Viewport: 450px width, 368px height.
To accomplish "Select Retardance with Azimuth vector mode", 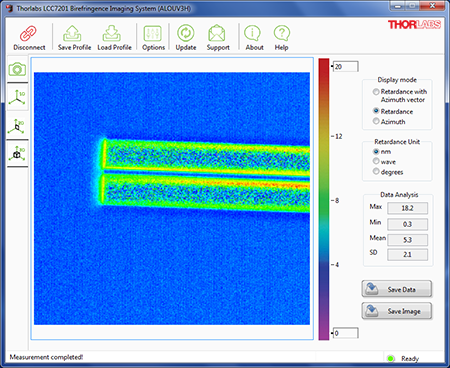I will 376,91.
